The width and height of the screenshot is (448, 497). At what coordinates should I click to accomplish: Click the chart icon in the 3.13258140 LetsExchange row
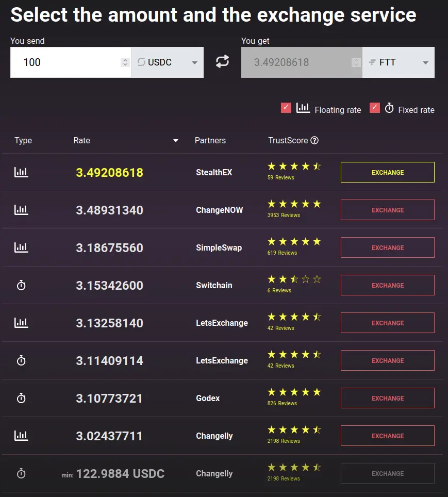point(21,323)
